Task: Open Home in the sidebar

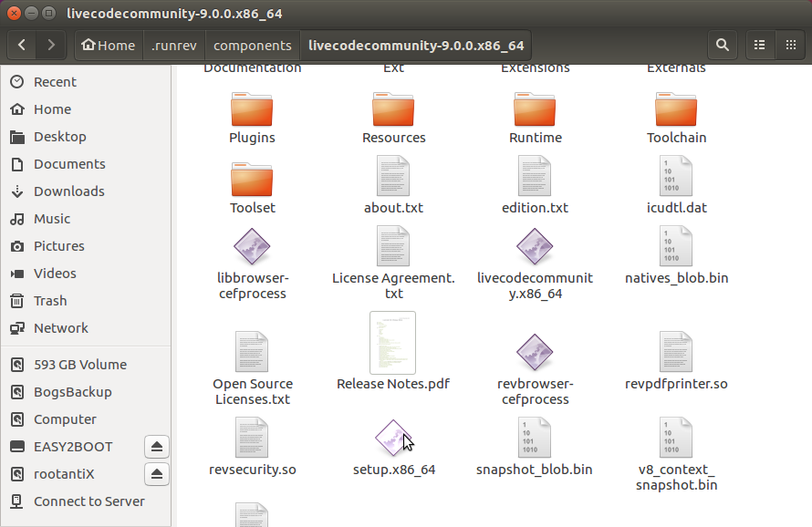Action: 86,109
